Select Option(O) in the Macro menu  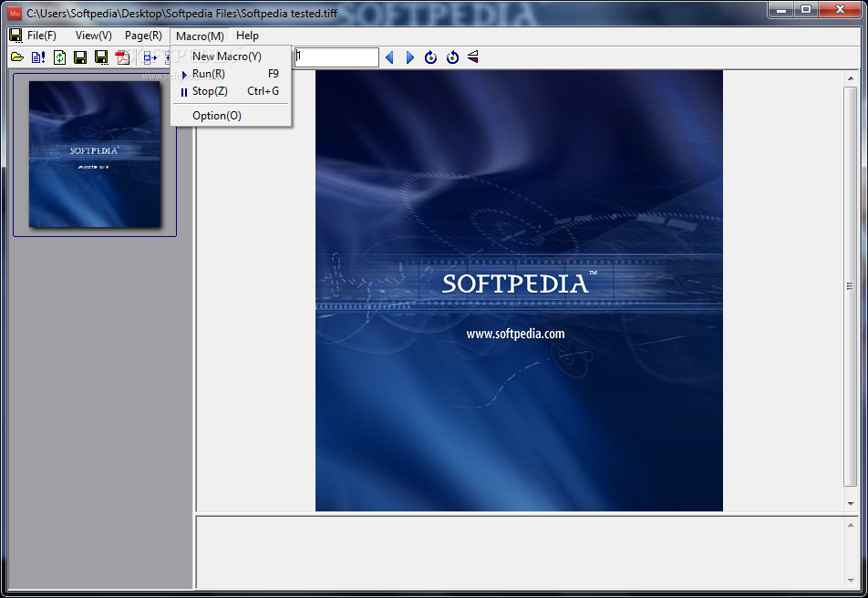click(217, 116)
